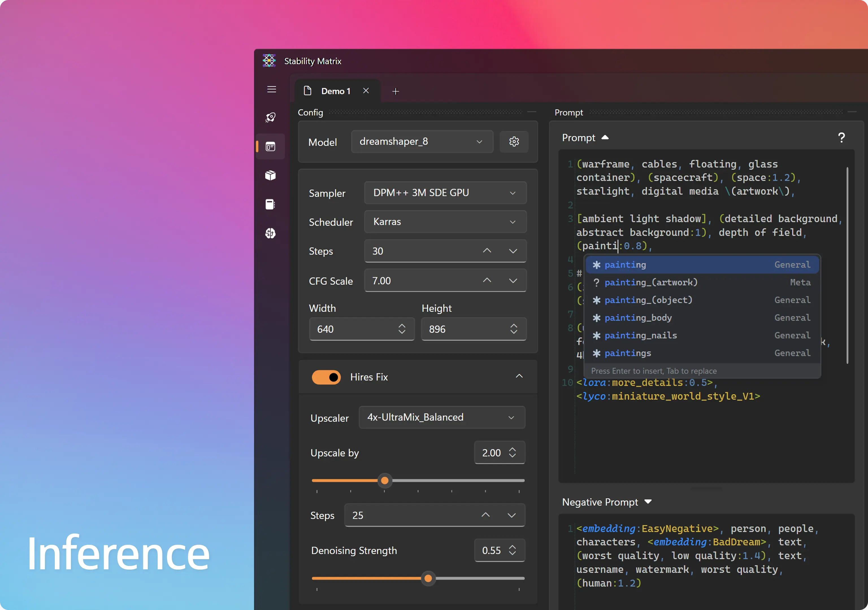The width and height of the screenshot is (868, 610).
Task: Click the Steps increment arrow up
Action: [x=487, y=250]
